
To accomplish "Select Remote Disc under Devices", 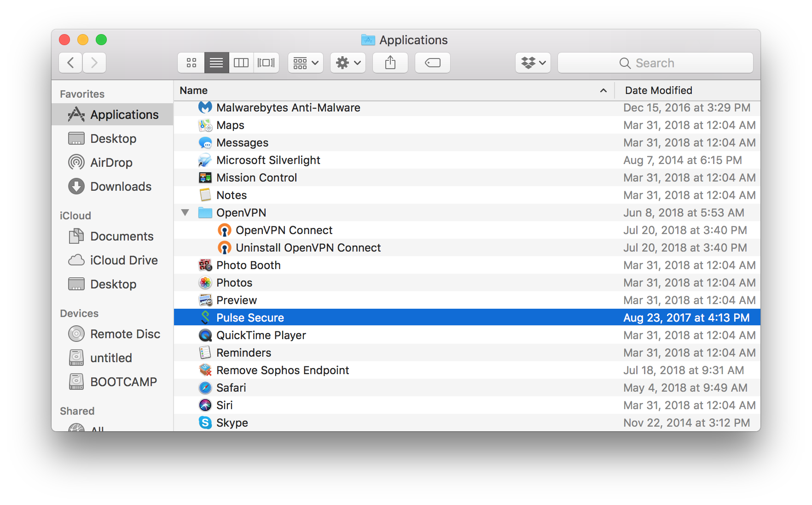I will (x=112, y=334).
